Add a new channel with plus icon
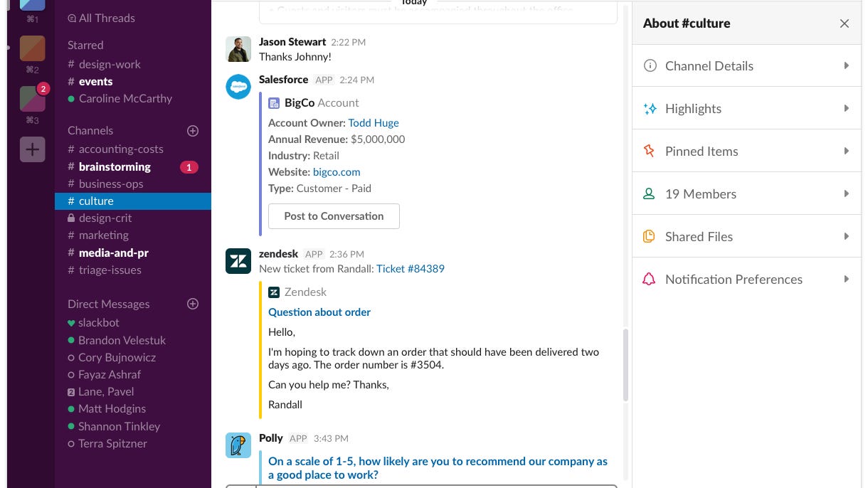Image resolution: width=868 pixels, height=488 pixels. [192, 131]
